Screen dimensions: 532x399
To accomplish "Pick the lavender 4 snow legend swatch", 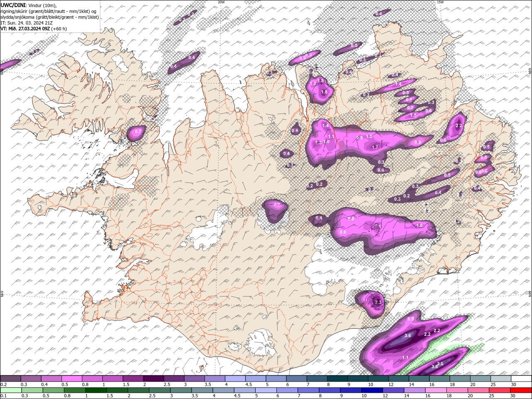I will [x=235, y=379].
